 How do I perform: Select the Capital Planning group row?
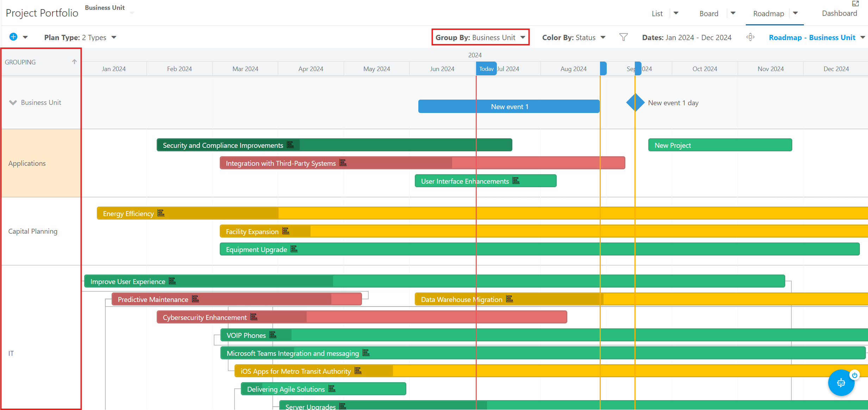[x=41, y=231]
